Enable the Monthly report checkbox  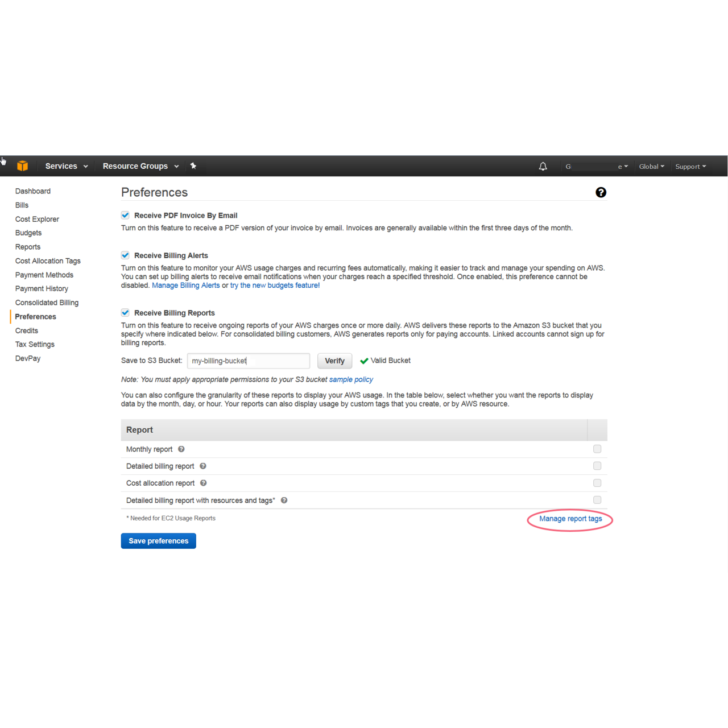pyautogui.click(x=597, y=449)
